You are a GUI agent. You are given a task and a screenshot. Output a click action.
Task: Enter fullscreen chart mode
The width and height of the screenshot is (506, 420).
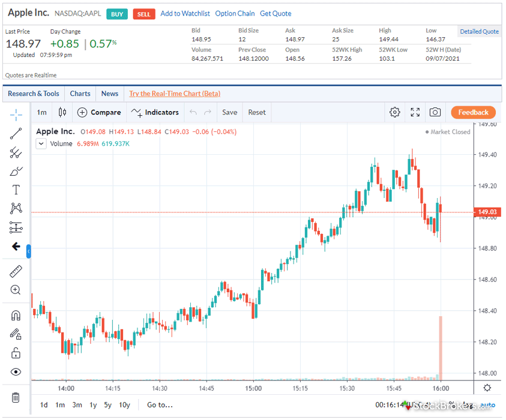click(x=415, y=112)
